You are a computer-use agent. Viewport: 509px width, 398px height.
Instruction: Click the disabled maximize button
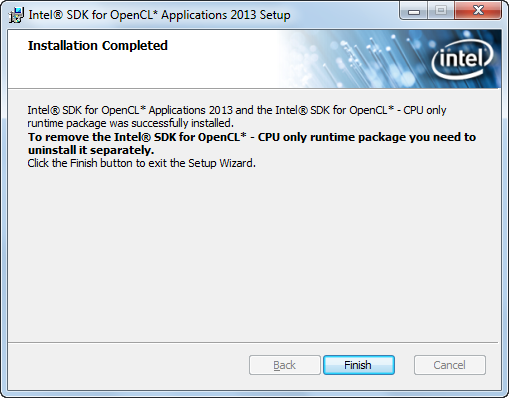pyautogui.click(x=441, y=11)
